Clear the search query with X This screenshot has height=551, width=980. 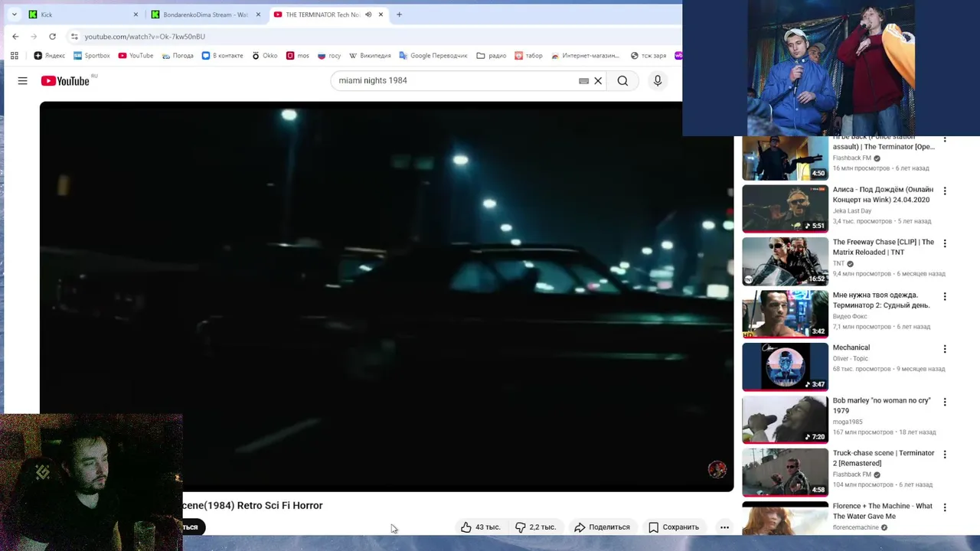click(x=598, y=80)
